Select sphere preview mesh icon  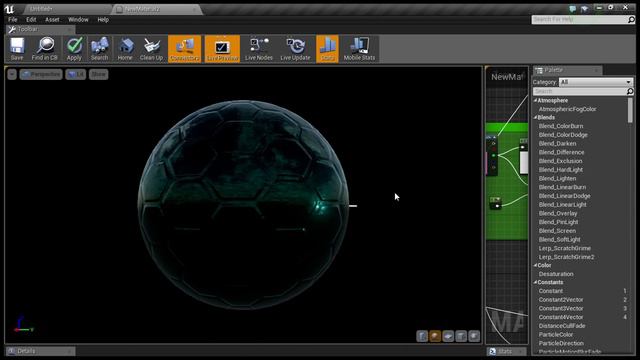point(435,336)
